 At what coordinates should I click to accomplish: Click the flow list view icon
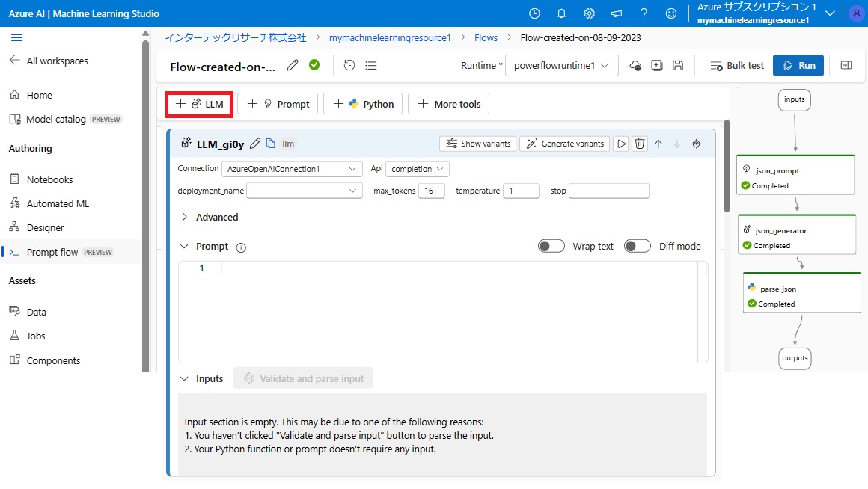click(371, 65)
